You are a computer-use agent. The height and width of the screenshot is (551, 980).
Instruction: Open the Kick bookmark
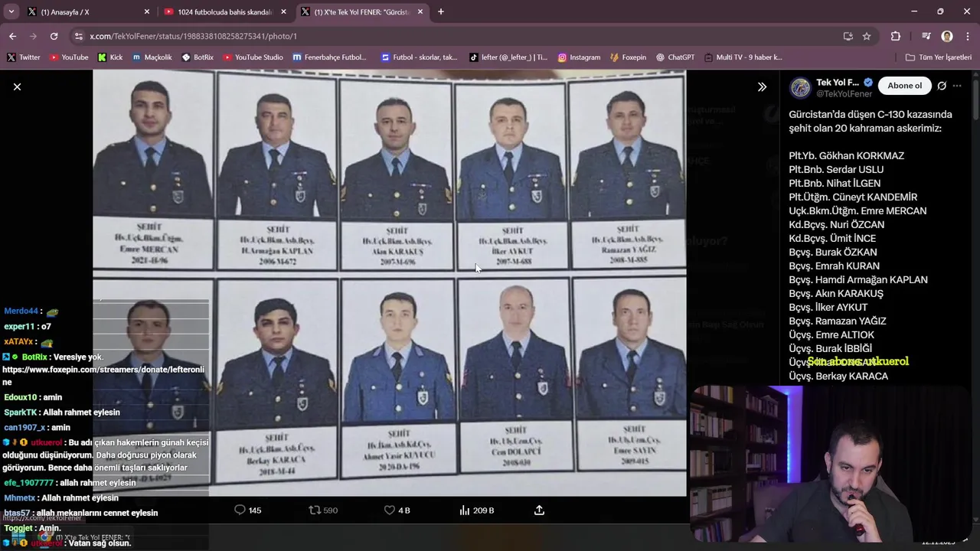[x=109, y=57]
